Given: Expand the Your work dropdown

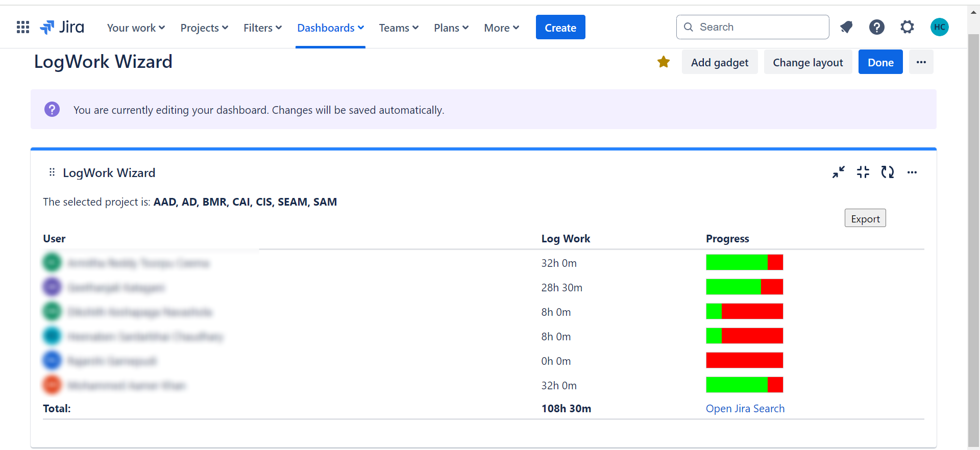Looking at the screenshot, I should pyautogui.click(x=136, y=28).
